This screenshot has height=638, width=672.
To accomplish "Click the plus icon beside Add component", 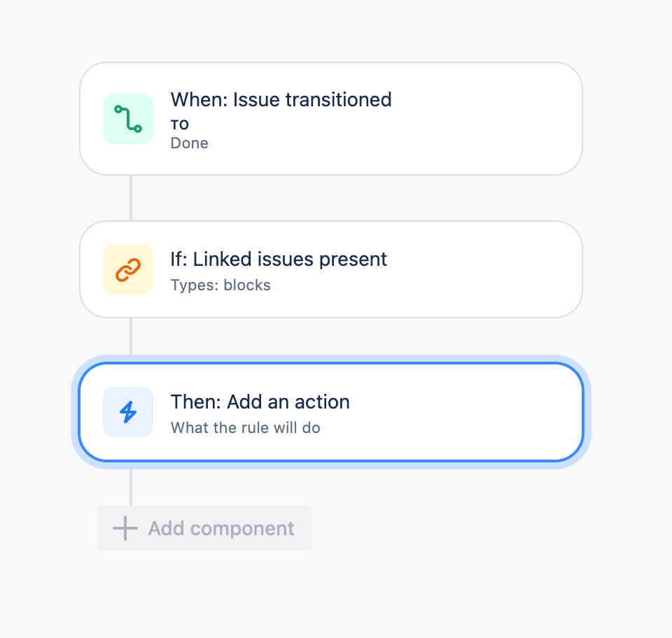I will 125,528.
